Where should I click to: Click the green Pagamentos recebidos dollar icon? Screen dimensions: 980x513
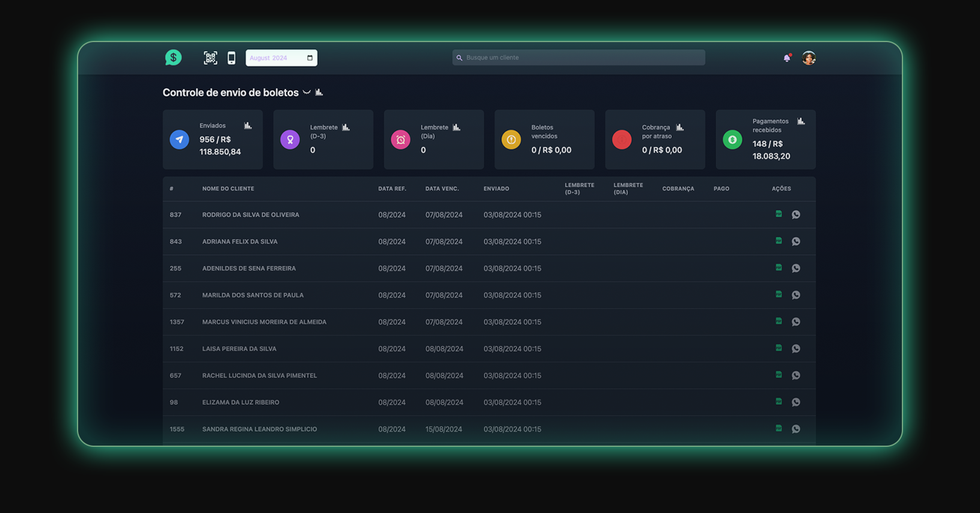[732, 140]
